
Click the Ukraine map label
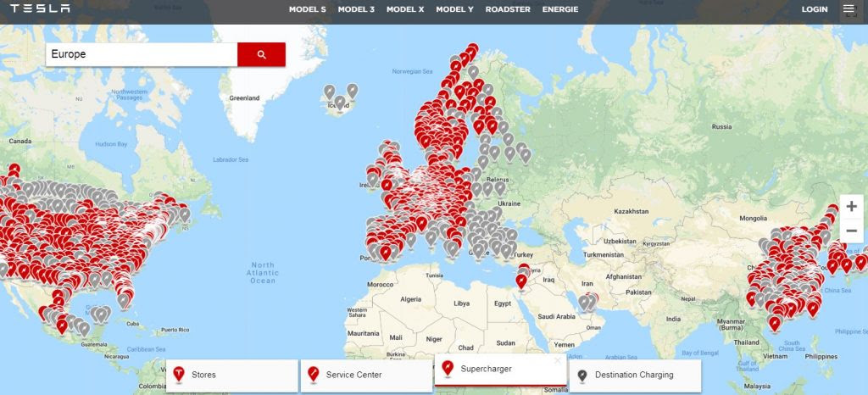[x=509, y=203]
